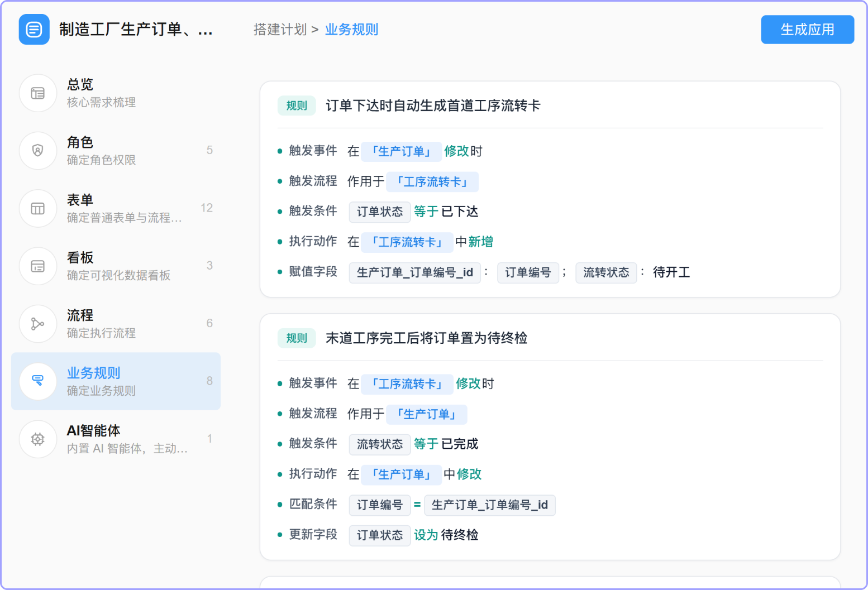The width and height of the screenshot is (868, 590).
Task: Open the AI智能体 sidebar item
Action: (116, 439)
